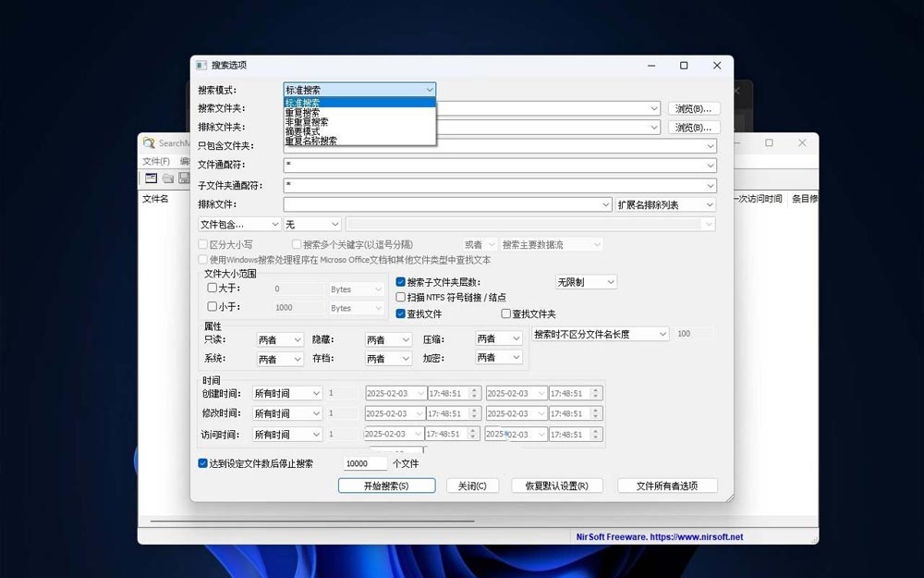This screenshot has height=578, width=924.
Task: Tick 搜索多个关键字(以逗号分隔) checkbox
Action: (x=297, y=244)
